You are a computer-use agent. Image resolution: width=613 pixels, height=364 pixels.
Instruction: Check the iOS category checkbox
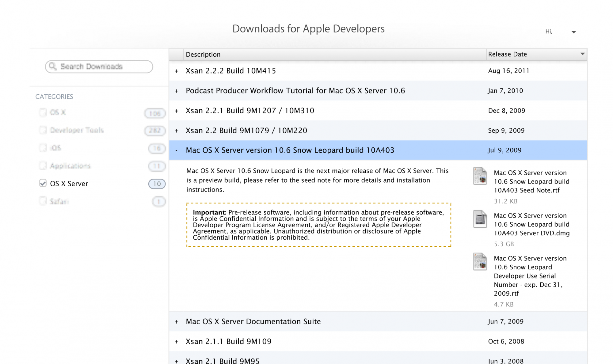point(43,148)
